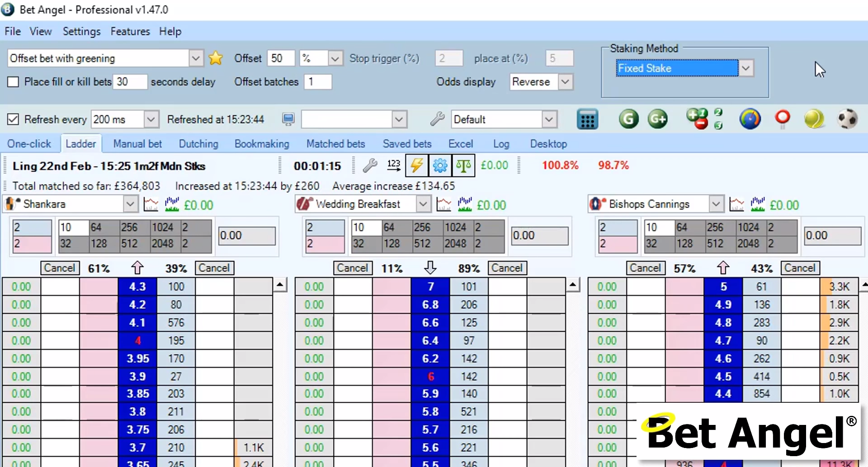Switch to the Matched bets tab

(335, 144)
